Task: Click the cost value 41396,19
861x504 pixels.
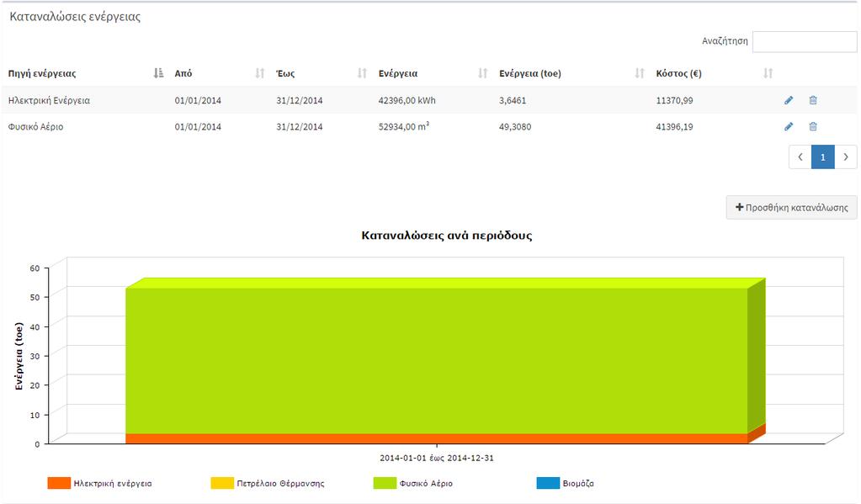Action: tap(674, 127)
